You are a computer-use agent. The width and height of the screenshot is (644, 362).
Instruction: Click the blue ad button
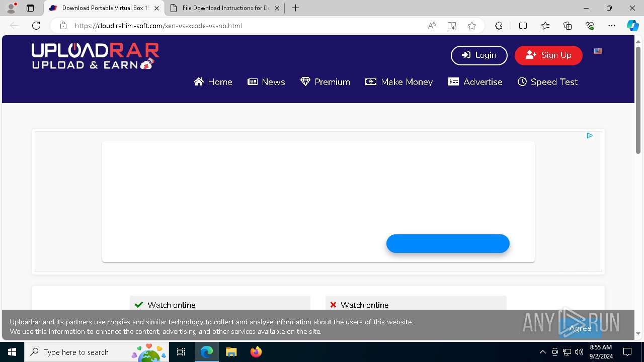(448, 243)
